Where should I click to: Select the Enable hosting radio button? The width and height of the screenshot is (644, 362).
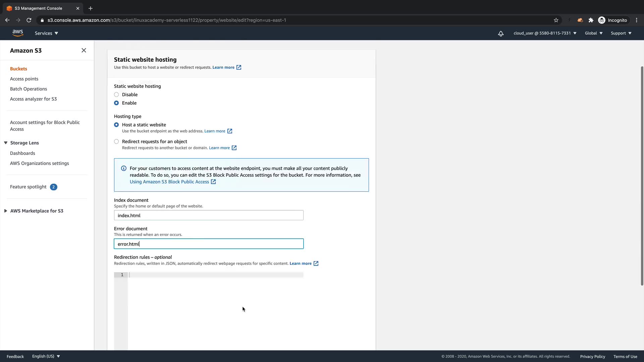(116, 103)
